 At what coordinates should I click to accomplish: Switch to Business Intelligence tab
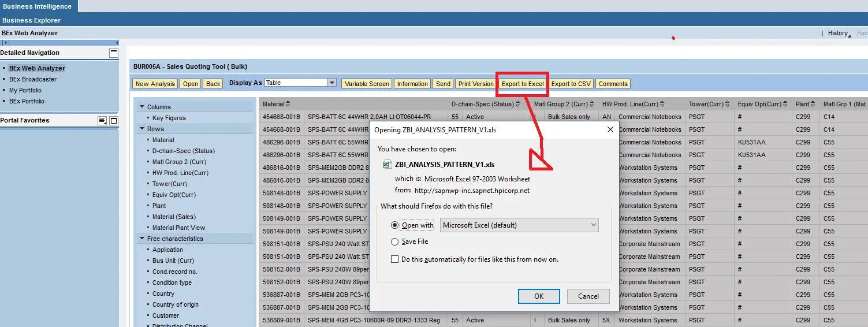(x=38, y=6)
